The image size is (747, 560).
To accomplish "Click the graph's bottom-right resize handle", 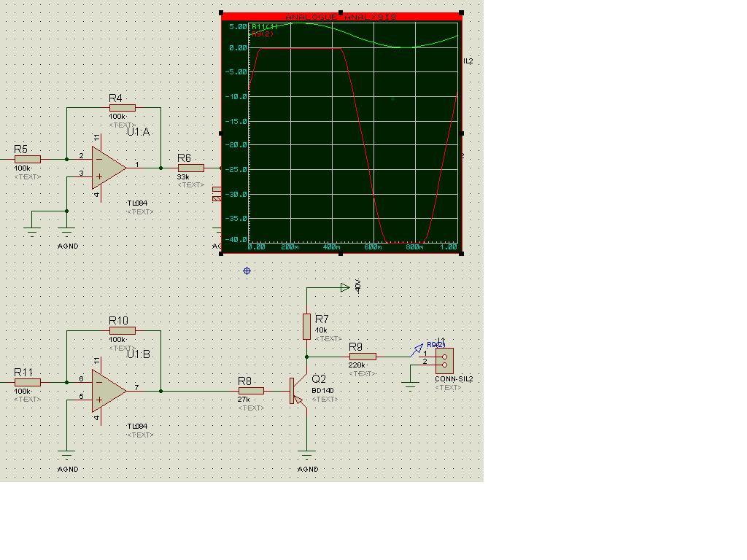I will click(462, 254).
